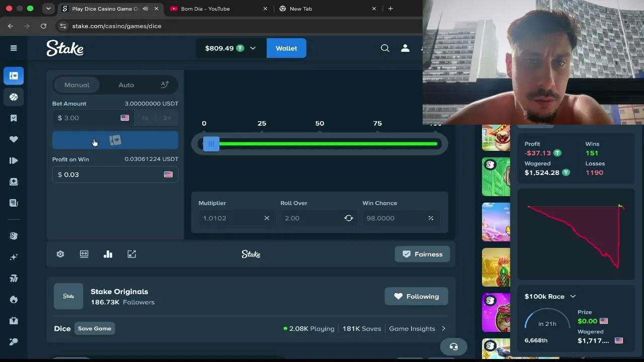Click the green dice roll track
644x362 pixels.
pyautogui.click(x=328, y=144)
